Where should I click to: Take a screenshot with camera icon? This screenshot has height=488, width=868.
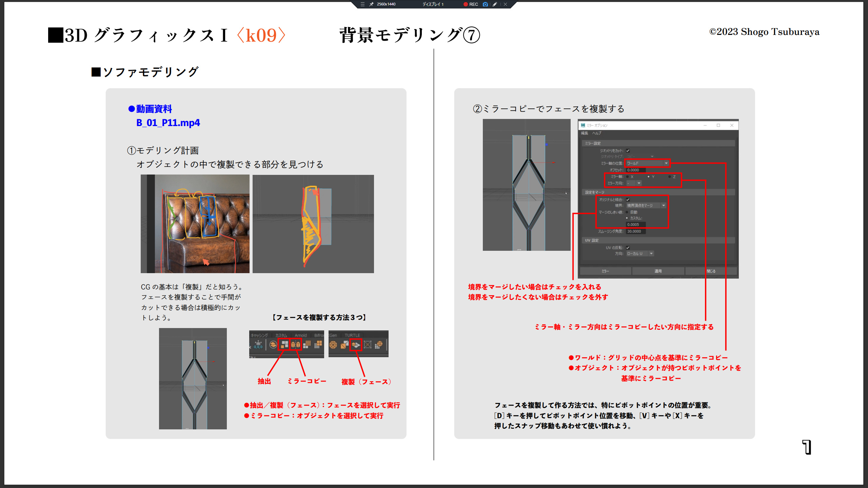485,4
